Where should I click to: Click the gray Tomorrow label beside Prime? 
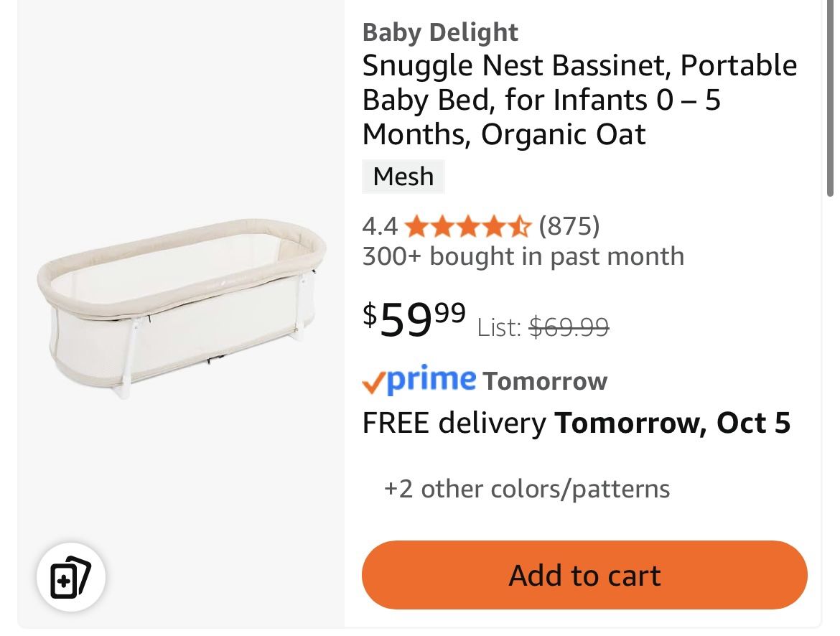click(x=545, y=381)
